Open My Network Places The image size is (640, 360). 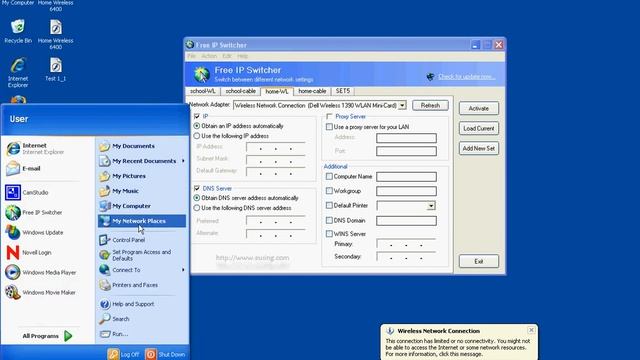(142, 221)
